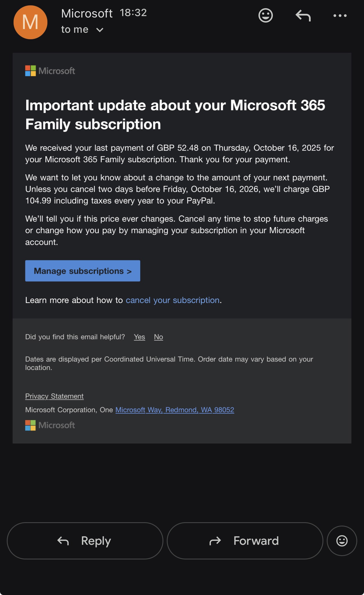Tap the Microsoft logo in the email footer
The width and height of the screenshot is (364, 595).
pos(50,425)
